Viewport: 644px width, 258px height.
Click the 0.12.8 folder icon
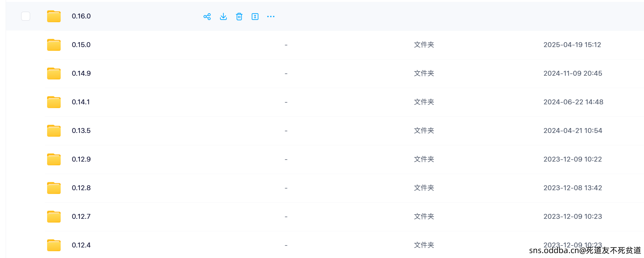(x=54, y=188)
